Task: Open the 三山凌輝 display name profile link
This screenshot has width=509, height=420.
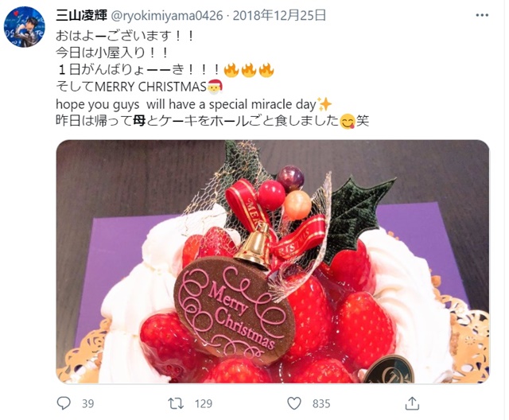Action: click(81, 15)
